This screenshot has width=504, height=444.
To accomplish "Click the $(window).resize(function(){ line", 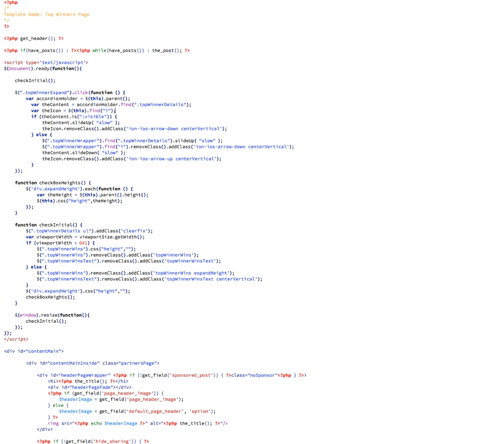I will click(52, 315).
